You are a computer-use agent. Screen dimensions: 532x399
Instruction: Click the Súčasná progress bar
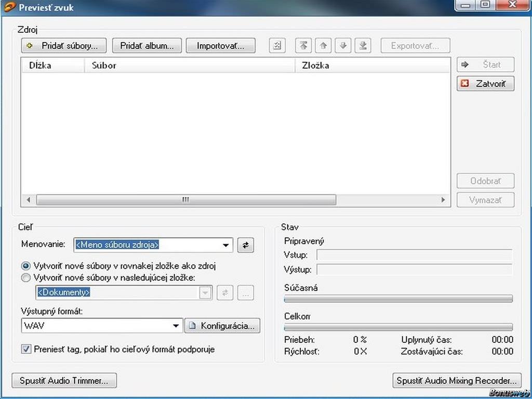pos(398,299)
